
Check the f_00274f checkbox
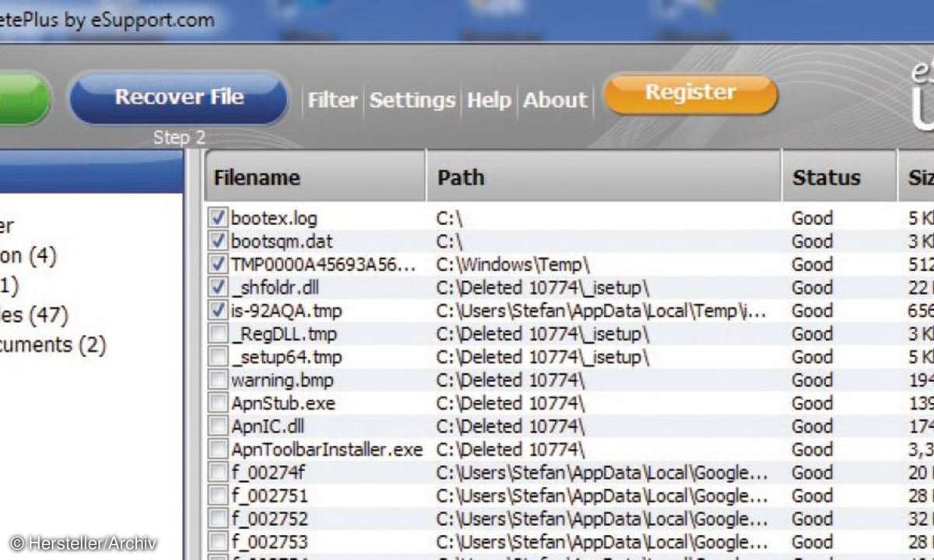(218, 473)
